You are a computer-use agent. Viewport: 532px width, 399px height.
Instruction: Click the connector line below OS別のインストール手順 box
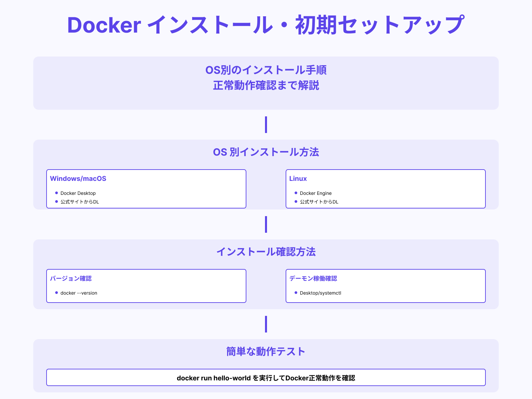[266, 125]
